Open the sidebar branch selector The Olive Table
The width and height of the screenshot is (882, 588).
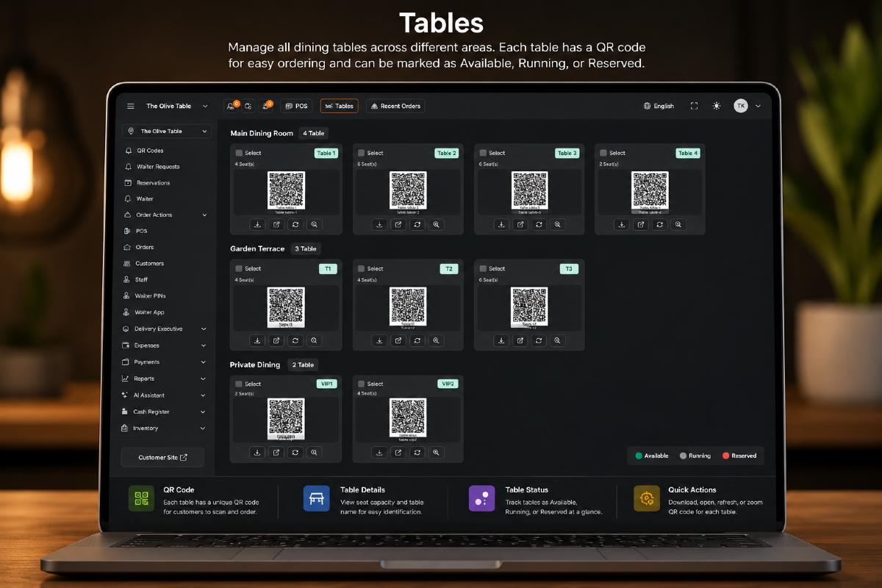[x=167, y=131]
